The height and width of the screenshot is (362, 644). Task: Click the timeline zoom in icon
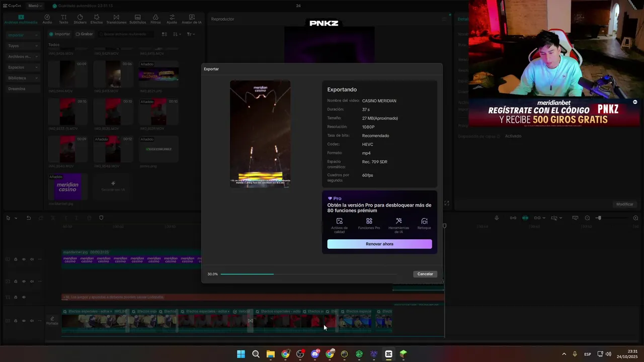635,218
